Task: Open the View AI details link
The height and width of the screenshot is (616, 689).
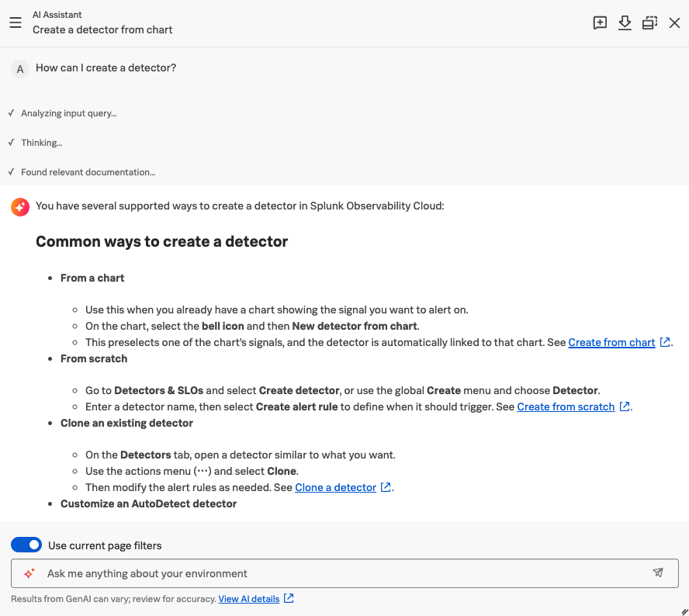Action: coord(249,599)
